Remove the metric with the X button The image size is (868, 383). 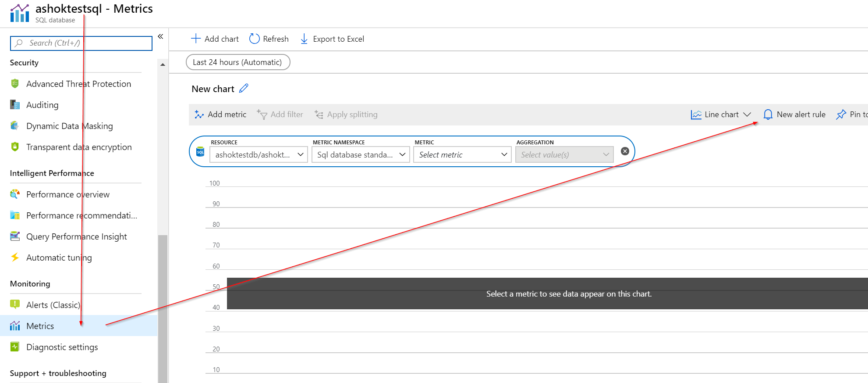(625, 151)
